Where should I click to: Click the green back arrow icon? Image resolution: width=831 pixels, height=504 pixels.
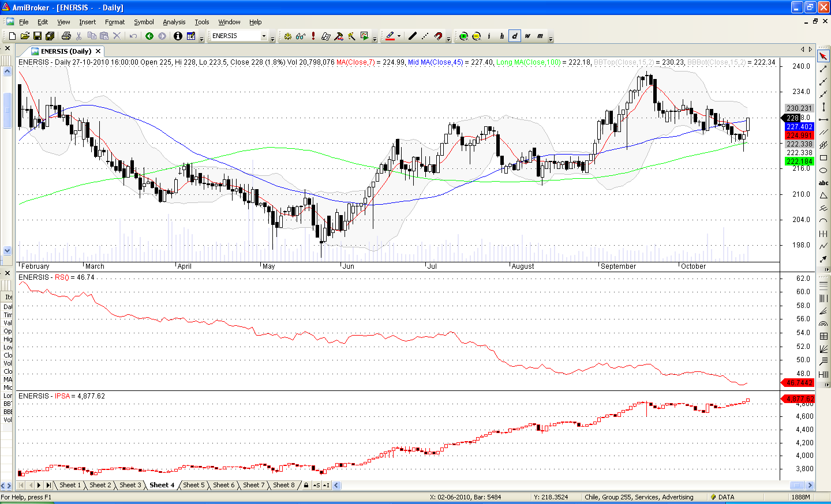coord(149,36)
